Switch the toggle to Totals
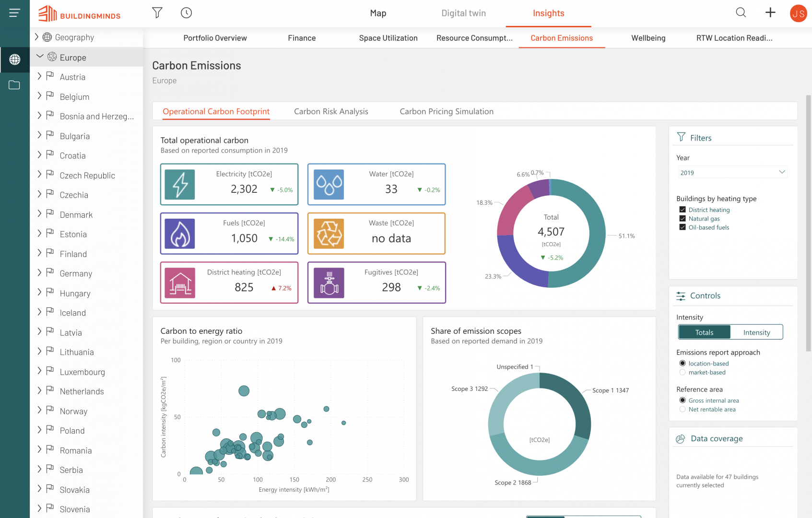812x518 pixels. 705,332
